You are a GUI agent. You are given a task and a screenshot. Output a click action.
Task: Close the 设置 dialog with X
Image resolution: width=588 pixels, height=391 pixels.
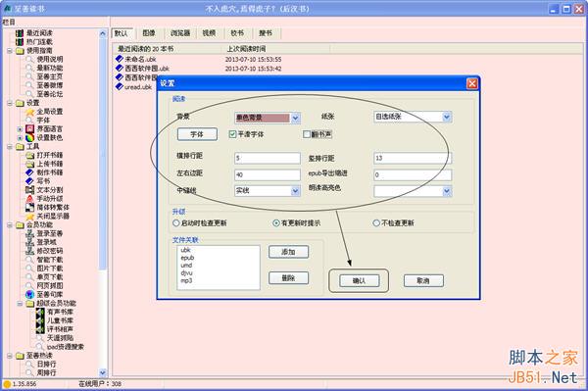[x=471, y=83]
